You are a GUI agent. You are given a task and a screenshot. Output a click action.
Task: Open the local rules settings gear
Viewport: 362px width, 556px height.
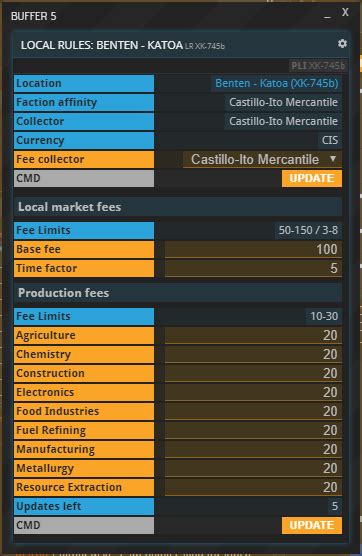click(x=342, y=44)
